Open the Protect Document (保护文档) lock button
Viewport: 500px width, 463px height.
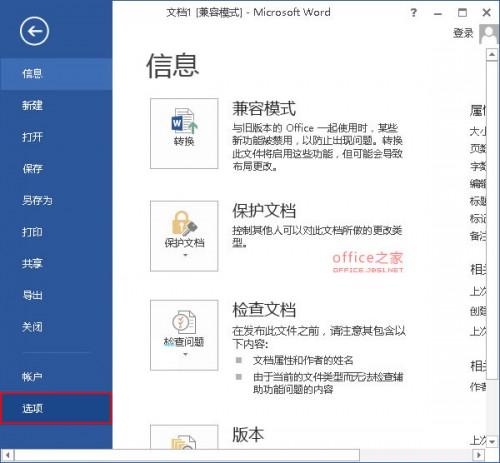[184, 236]
